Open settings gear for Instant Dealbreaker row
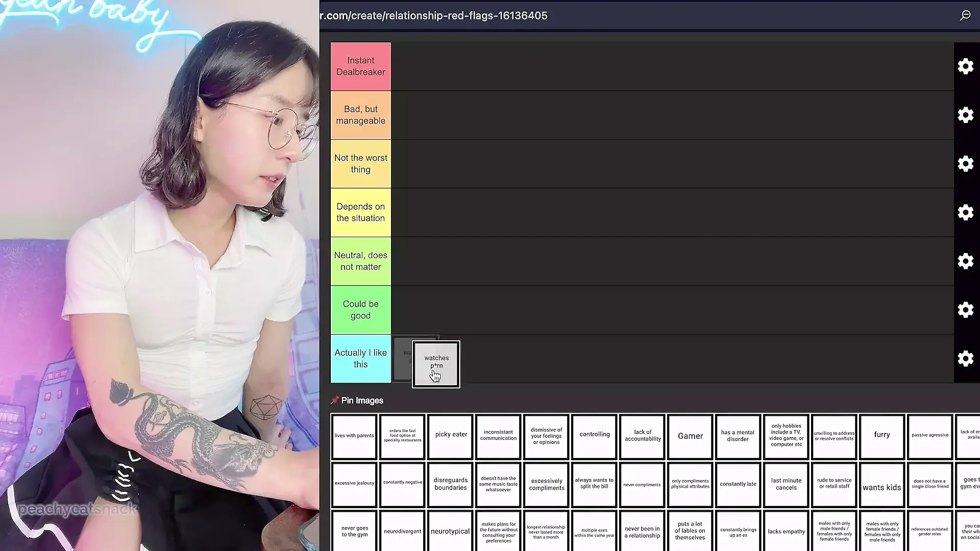980x551 pixels. pos(965,66)
